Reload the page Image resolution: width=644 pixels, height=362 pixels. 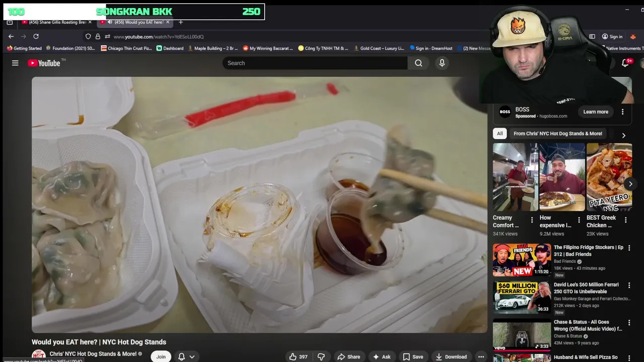[36, 36]
